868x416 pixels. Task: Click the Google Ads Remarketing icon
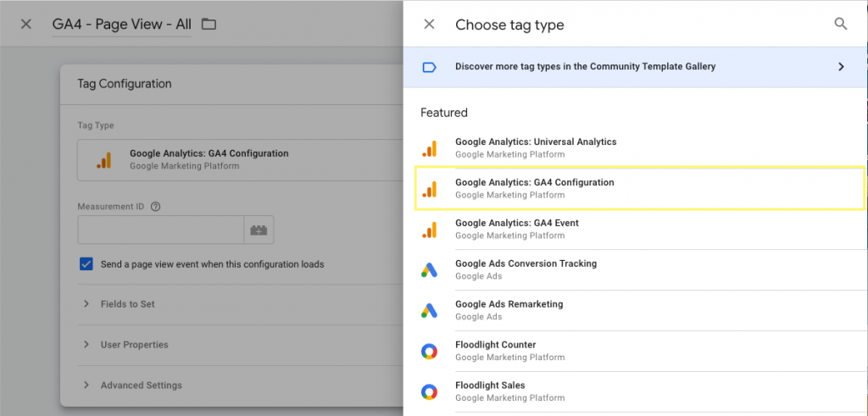[x=430, y=310]
